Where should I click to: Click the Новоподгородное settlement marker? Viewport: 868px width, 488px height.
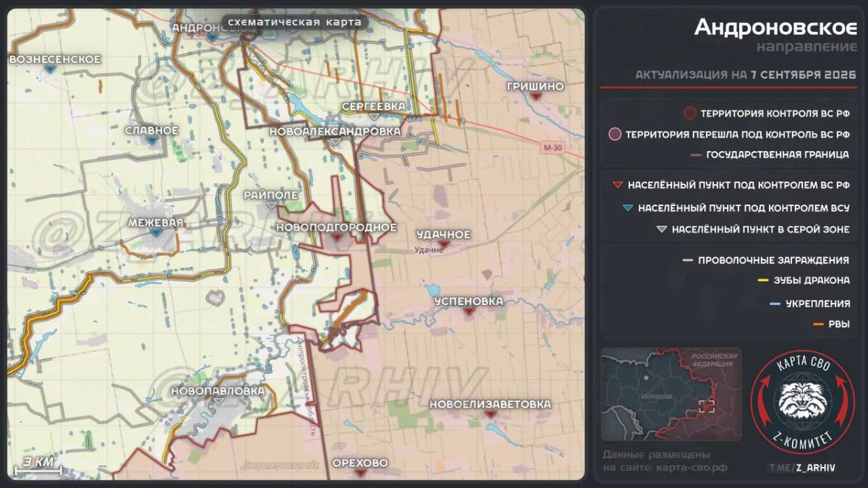336,238
